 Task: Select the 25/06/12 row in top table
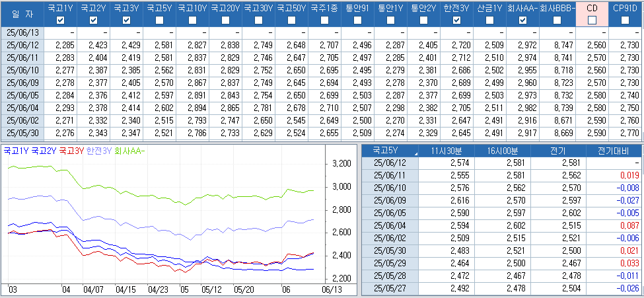(x=22, y=45)
